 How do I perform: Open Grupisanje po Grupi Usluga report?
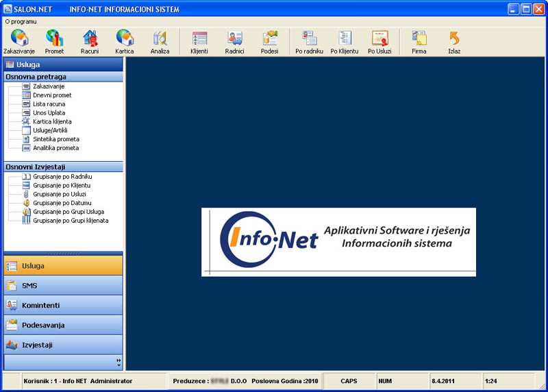tap(68, 212)
